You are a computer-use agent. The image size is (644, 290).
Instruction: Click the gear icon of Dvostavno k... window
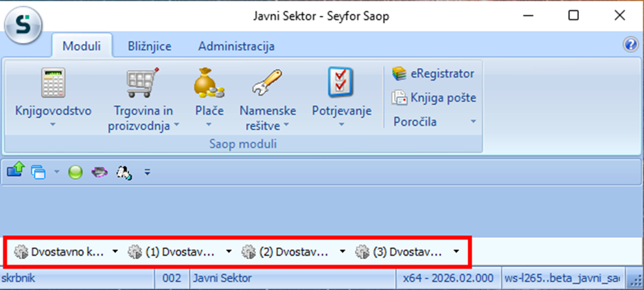click(21, 252)
